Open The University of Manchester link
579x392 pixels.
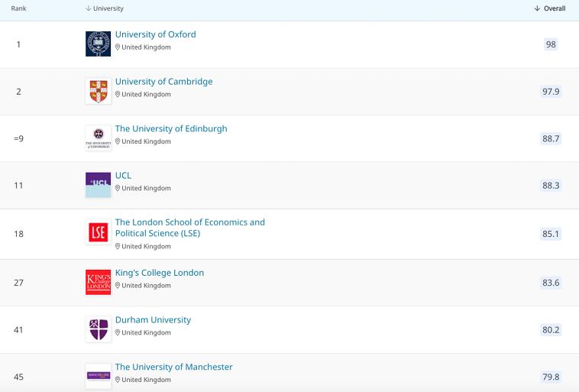tap(173, 368)
